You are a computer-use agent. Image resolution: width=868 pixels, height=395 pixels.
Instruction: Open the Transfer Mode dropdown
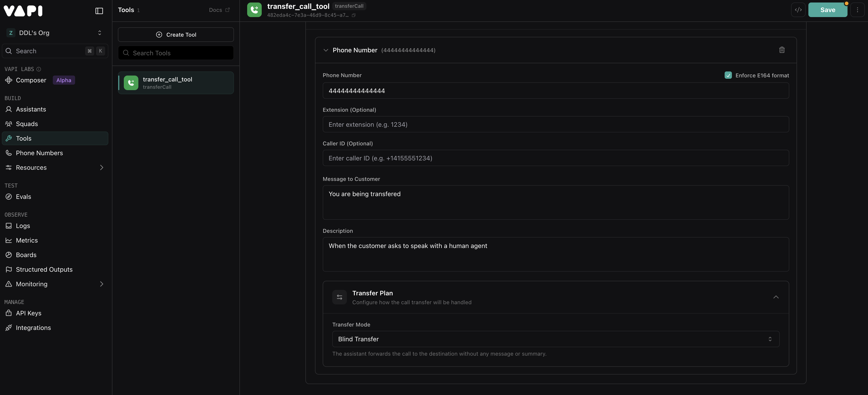[555, 339]
